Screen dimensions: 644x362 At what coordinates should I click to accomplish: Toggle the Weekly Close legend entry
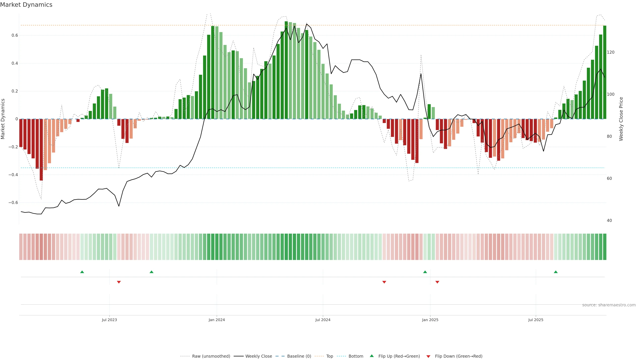click(258, 356)
